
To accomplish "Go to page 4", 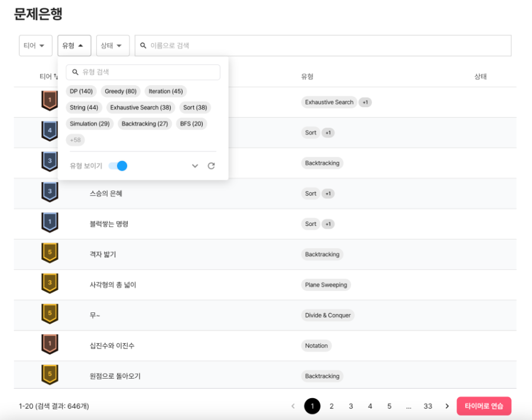I will (370, 406).
